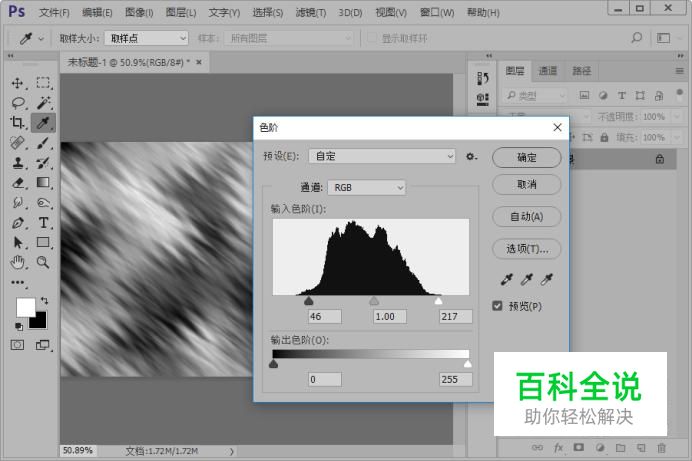Screen dimensions: 692x461
Task: Open Levels preset options gear menu
Action: click(471, 157)
